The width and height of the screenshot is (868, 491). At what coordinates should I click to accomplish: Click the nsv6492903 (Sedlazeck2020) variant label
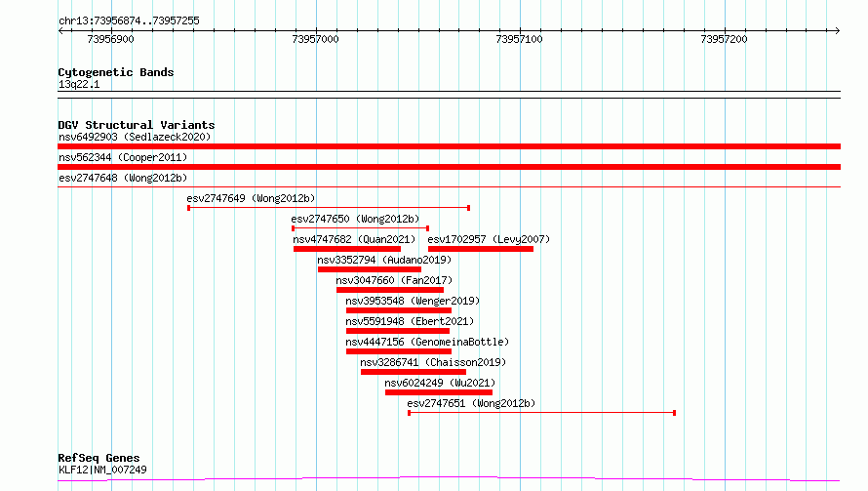pyautogui.click(x=135, y=137)
